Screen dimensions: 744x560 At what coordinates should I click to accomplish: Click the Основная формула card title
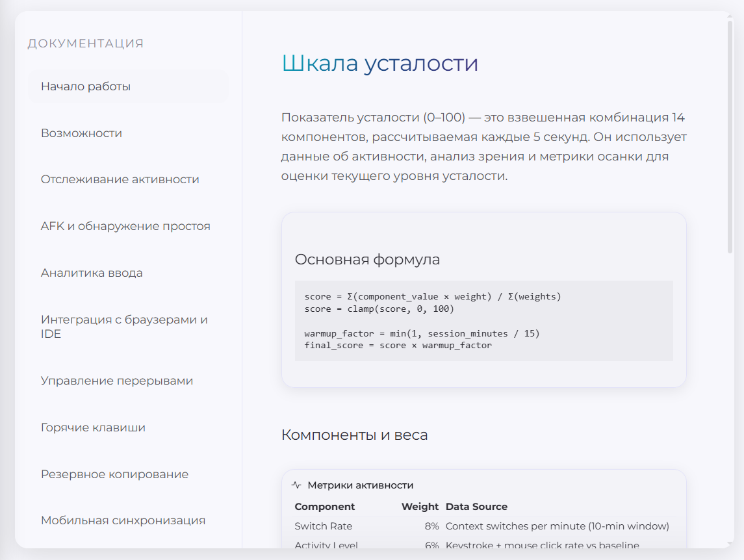(x=367, y=259)
